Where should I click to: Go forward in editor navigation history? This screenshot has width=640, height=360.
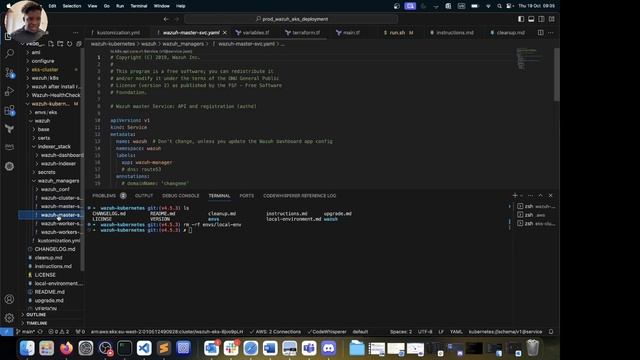click(x=177, y=19)
